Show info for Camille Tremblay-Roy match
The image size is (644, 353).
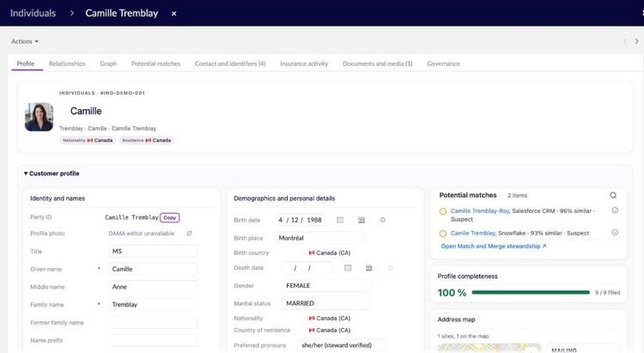pos(615,210)
